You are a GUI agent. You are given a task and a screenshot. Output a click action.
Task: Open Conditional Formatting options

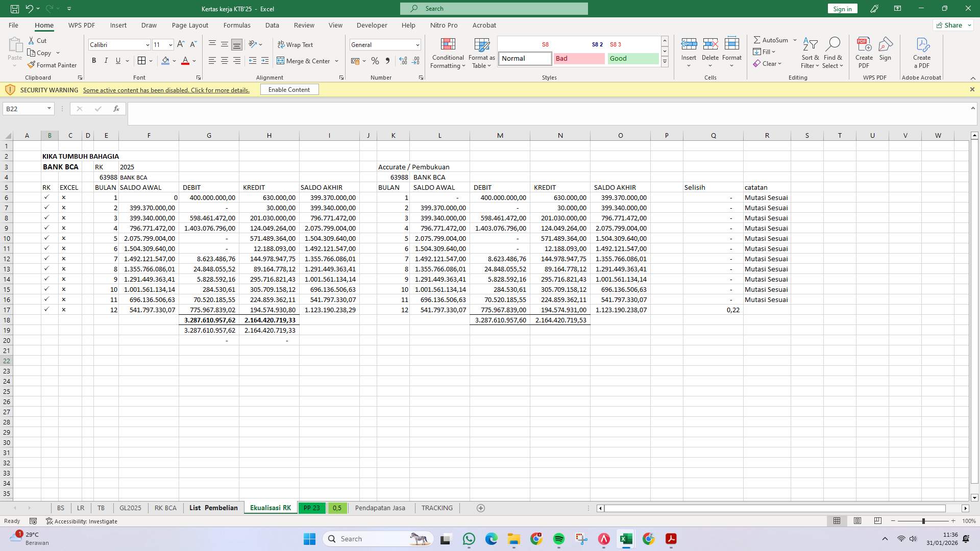point(448,53)
